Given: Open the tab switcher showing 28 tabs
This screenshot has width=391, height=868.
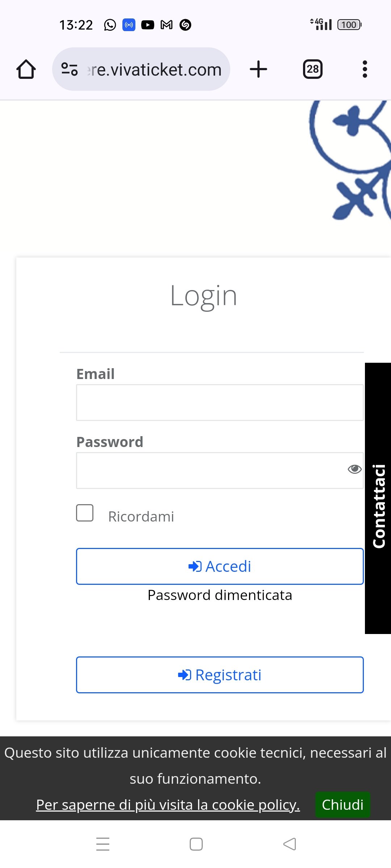Looking at the screenshot, I should [313, 69].
